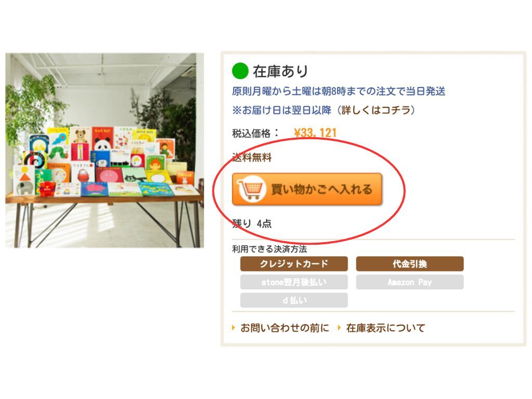Click the 残り 4点 remaining stock text
The height and width of the screenshot is (399, 532).
[252, 223]
